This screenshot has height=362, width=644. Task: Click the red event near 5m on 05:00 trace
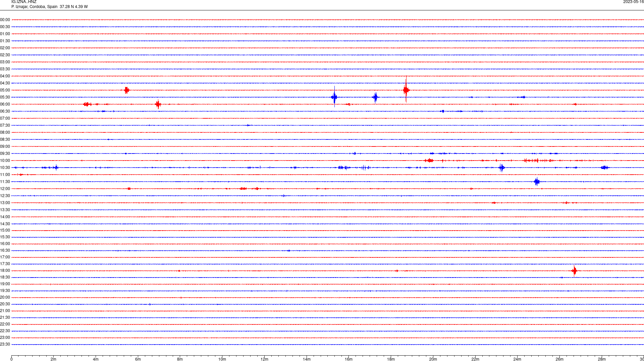pos(126,90)
